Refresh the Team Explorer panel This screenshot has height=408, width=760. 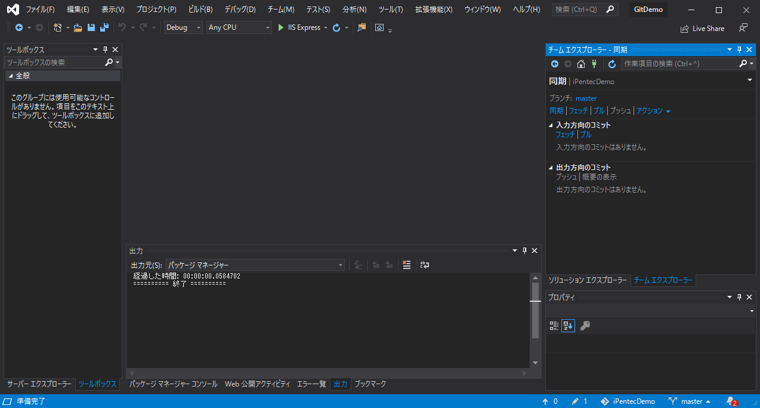click(612, 64)
